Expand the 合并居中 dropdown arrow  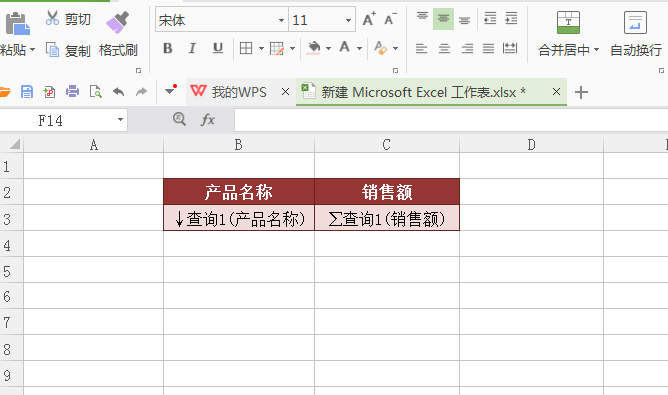(596, 50)
